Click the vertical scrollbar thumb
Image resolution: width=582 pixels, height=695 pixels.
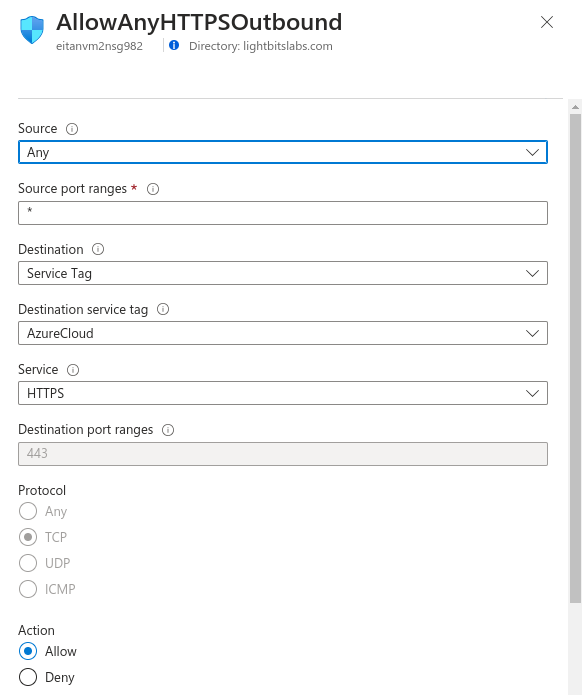click(575, 359)
